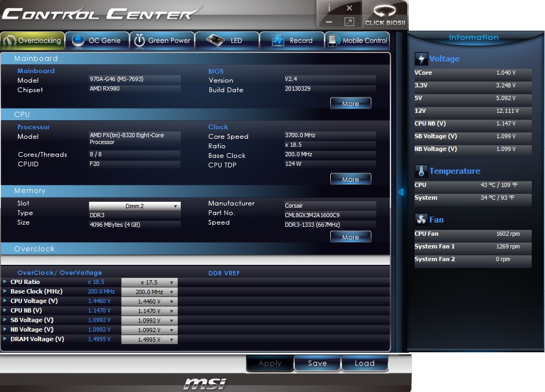545x392 pixels.
Task: Expand the overclock NB Voltage (V) row arrow
Action: pyautogui.click(x=5, y=329)
